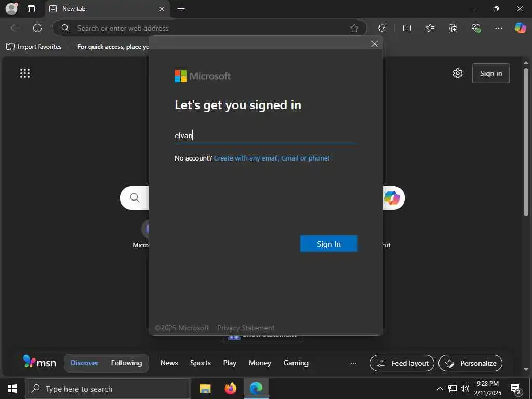
Task: Click the browser back arrow
Action: (x=15, y=28)
